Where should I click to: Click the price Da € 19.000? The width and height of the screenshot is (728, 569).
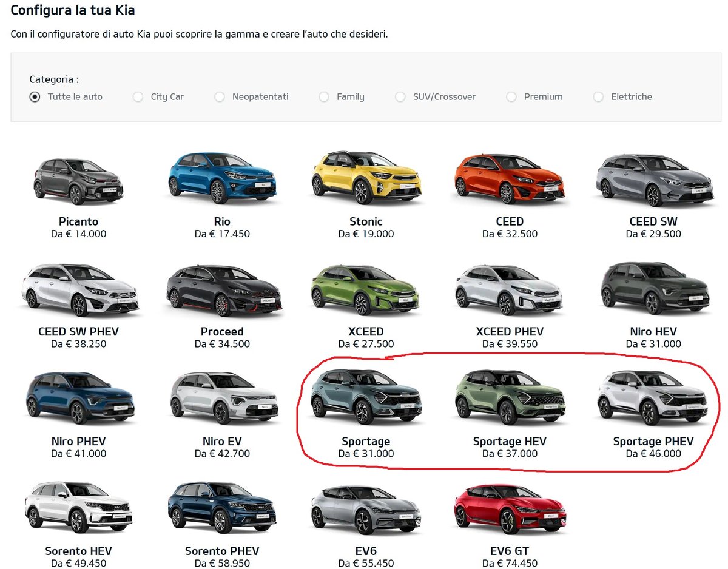(366, 234)
